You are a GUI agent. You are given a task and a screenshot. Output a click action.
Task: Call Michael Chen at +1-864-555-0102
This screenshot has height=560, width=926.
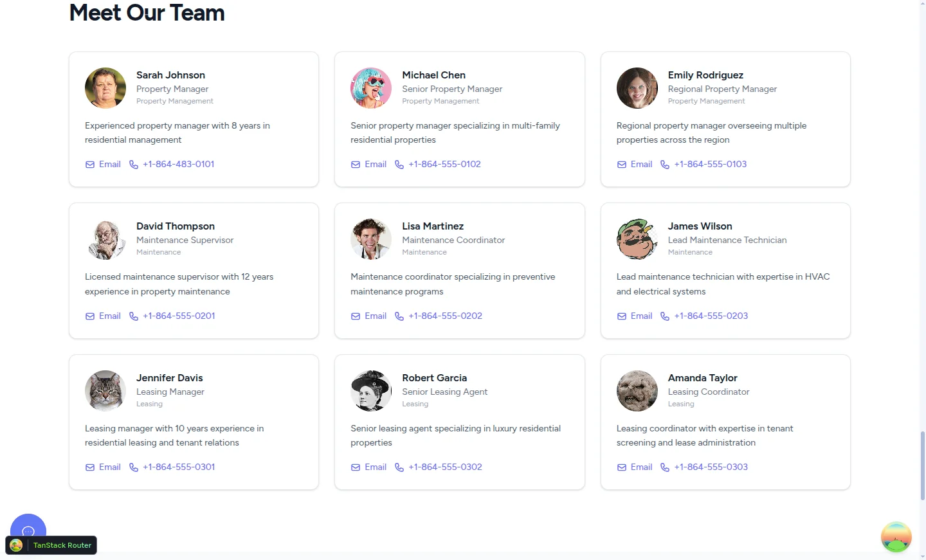click(x=438, y=165)
